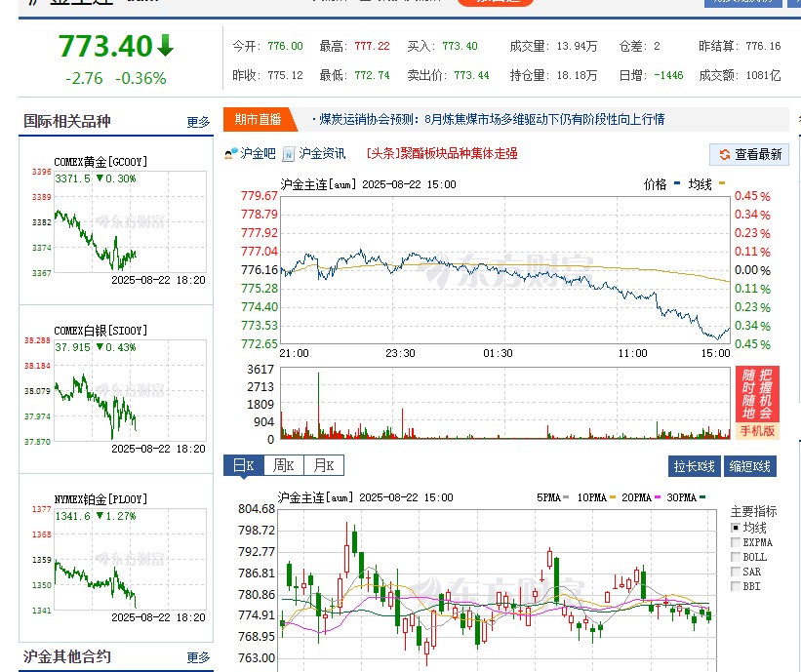The width and height of the screenshot is (801, 672).
Task: Expand 更多 beside 国际相关品种
Action: coord(198,122)
